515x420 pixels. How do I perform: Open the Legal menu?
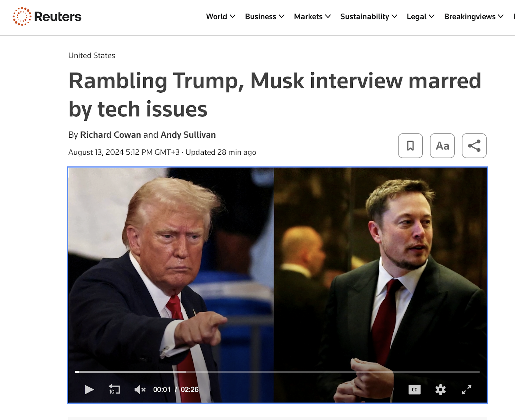[420, 16]
